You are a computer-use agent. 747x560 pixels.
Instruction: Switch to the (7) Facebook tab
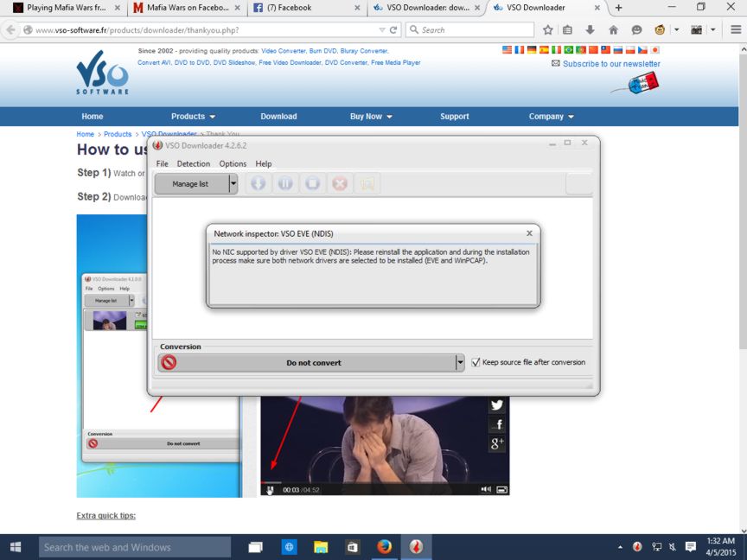click(307, 8)
